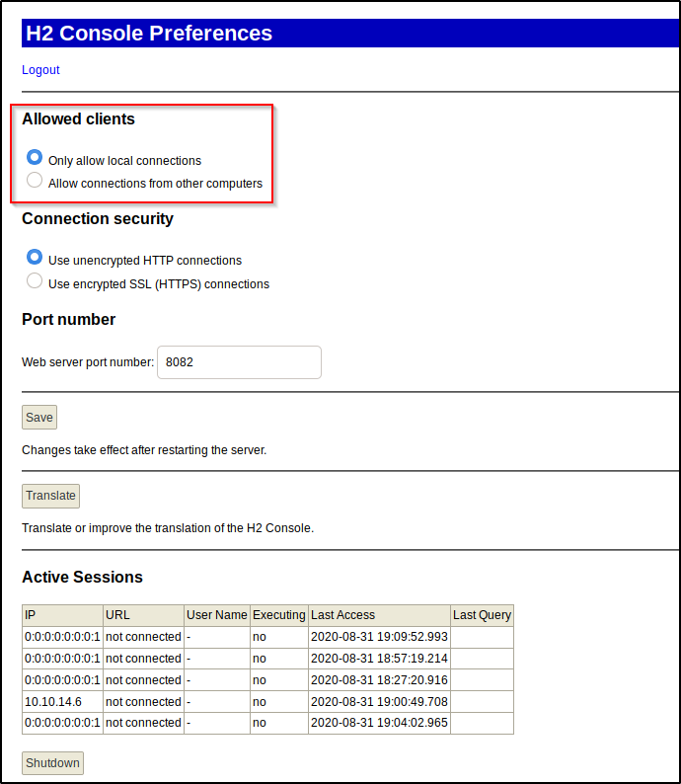Click the IP column header
Viewport: 681px width, 784px height.
pyautogui.click(x=62, y=615)
